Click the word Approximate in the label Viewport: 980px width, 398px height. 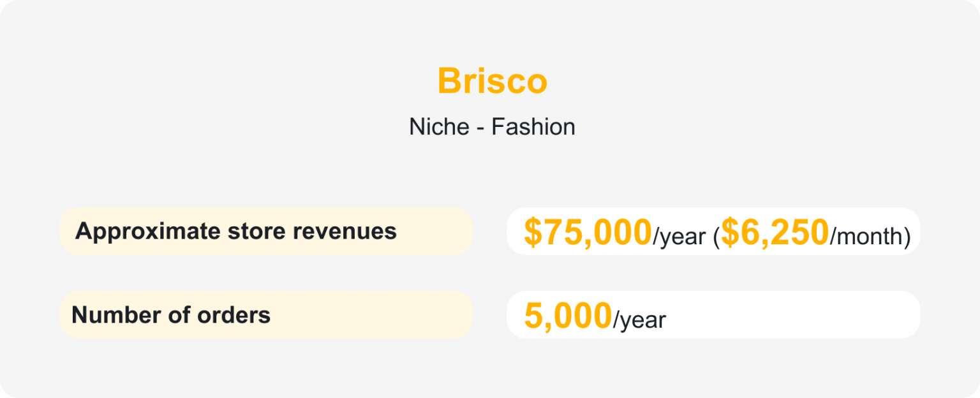[x=147, y=232]
